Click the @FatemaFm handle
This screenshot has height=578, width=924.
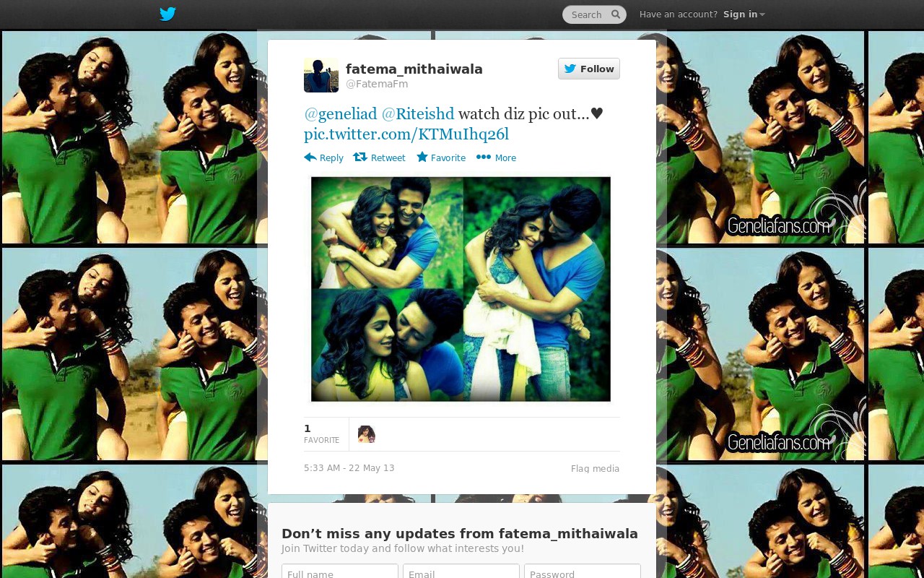tap(377, 84)
